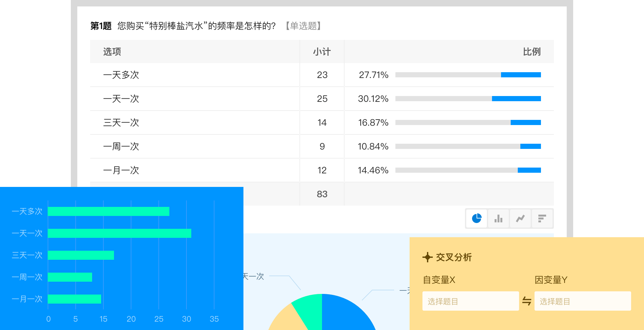
Task: Select the 小计 column header
Action: point(322,52)
